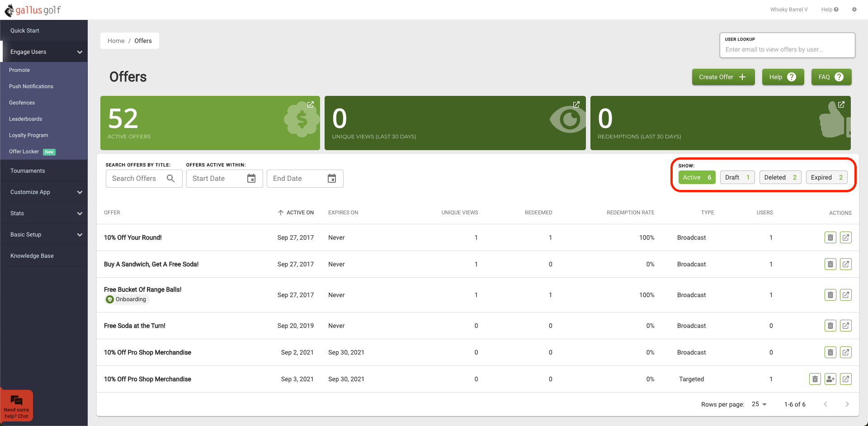Open Geofences in sidebar

[x=22, y=103]
